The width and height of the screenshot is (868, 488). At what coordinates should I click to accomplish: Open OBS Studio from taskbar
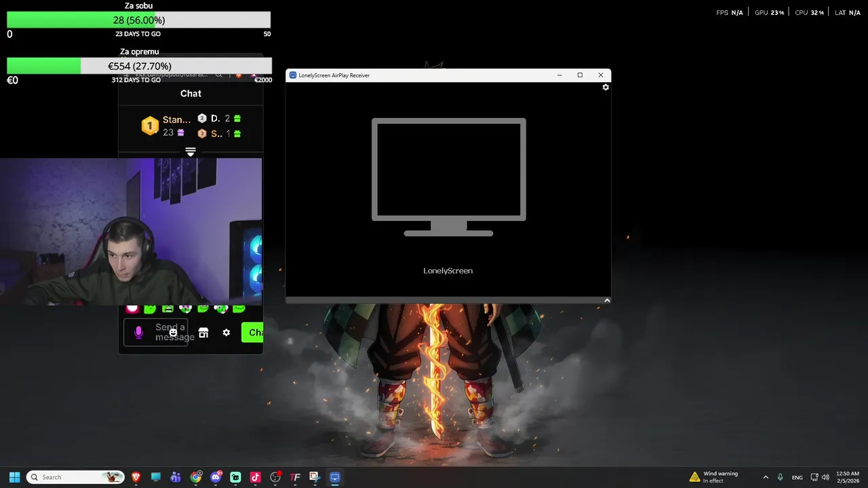tap(275, 477)
